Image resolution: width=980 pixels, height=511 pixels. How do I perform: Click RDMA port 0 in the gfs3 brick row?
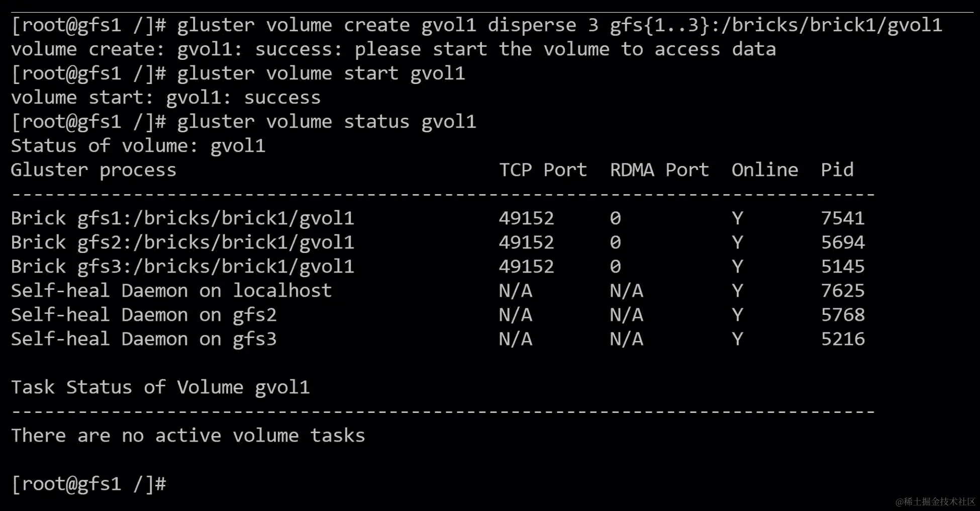pyautogui.click(x=616, y=267)
